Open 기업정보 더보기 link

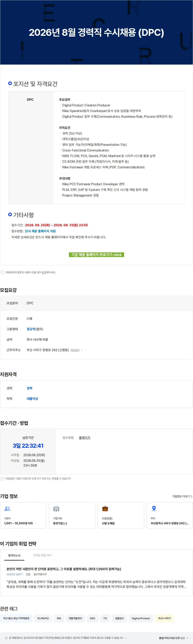click(182, 496)
